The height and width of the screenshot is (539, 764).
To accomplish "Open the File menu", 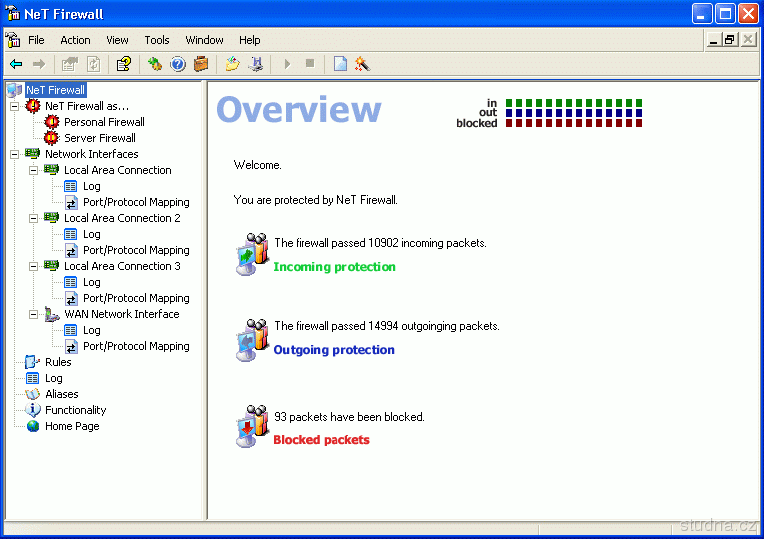I will pyautogui.click(x=36, y=40).
